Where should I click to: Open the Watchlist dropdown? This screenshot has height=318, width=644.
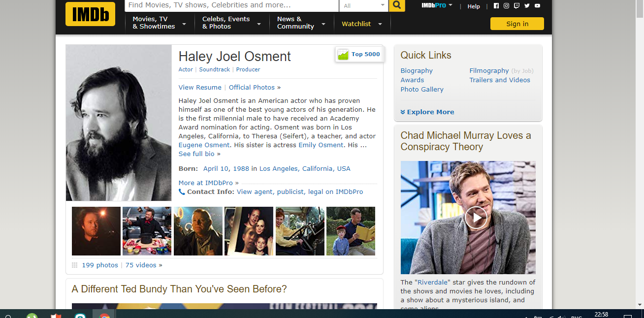coord(362,24)
